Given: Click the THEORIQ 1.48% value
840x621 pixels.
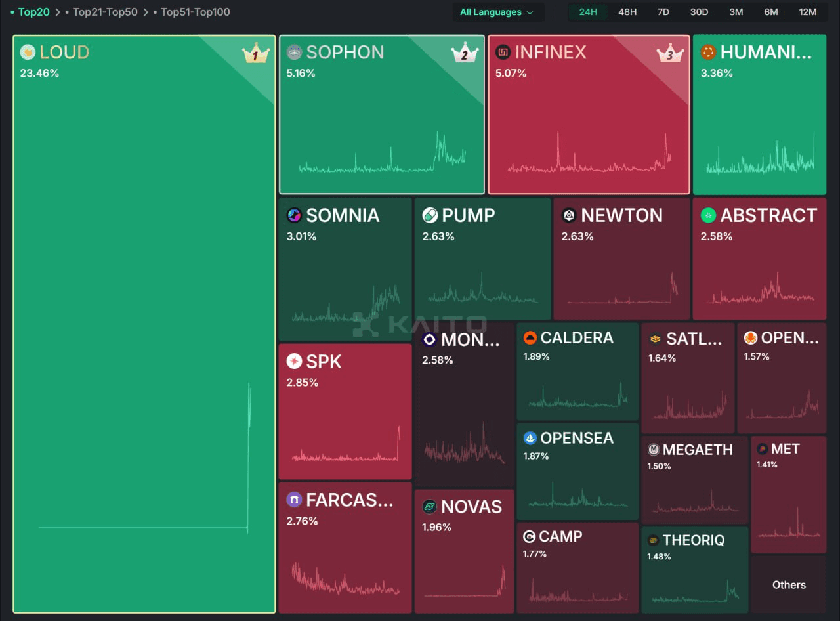Looking at the screenshot, I should click(660, 556).
